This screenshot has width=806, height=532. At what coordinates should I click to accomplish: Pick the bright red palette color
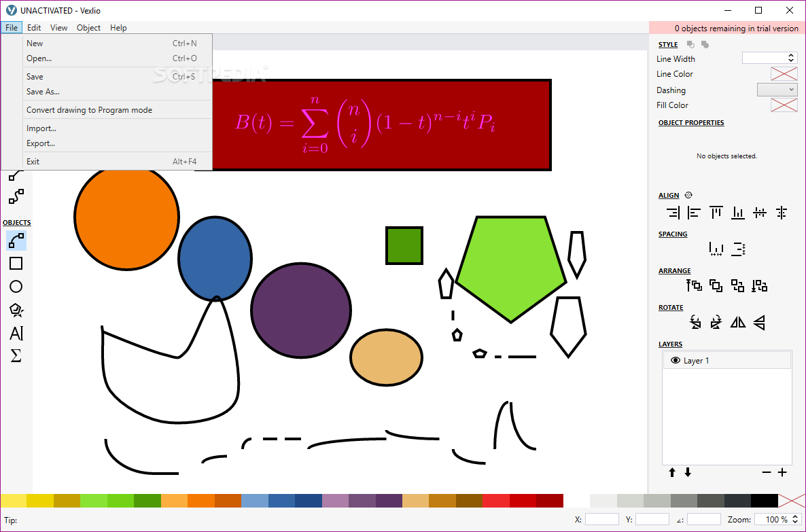pyautogui.click(x=496, y=501)
